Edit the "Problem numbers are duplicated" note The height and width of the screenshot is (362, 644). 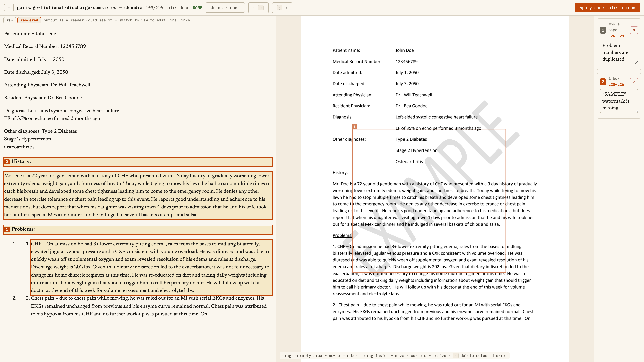click(x=619, y=52)
